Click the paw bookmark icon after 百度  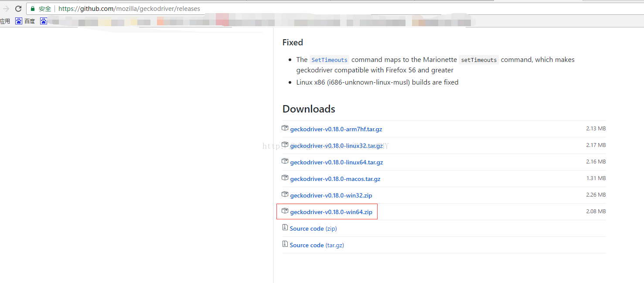coord(44,21)
